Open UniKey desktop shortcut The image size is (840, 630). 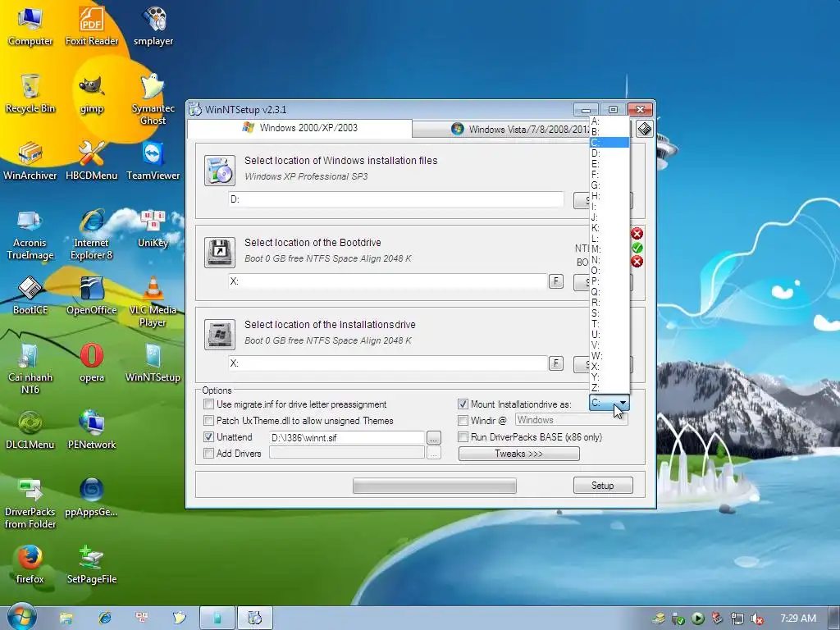click(153, 229)
